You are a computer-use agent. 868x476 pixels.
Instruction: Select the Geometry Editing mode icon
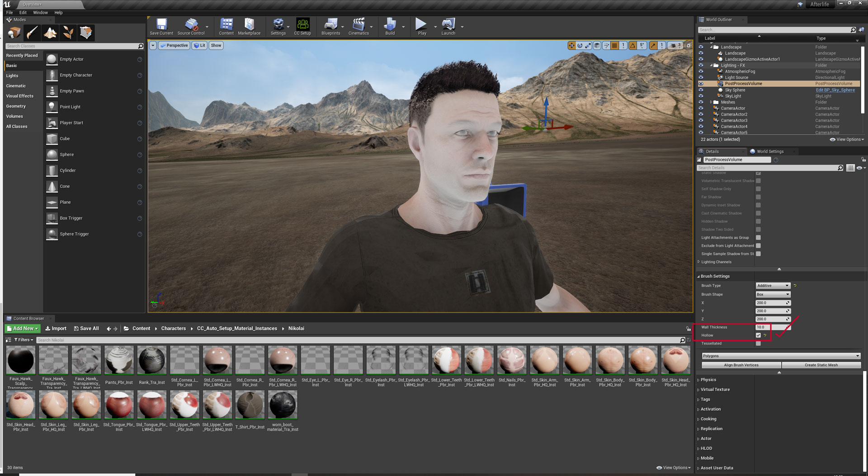(x=86, y=33)
